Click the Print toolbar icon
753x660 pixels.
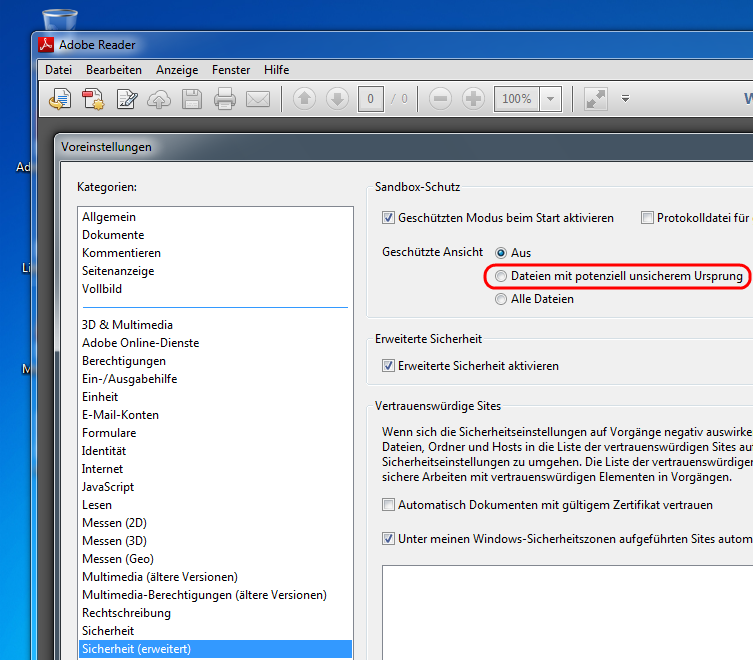[x=225, y=99]
